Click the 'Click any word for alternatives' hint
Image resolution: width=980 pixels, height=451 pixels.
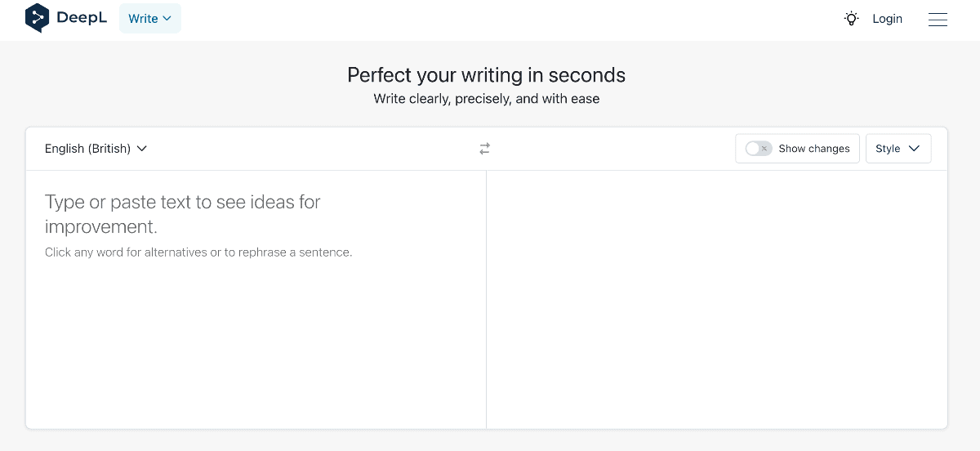[x=198, y=252]
